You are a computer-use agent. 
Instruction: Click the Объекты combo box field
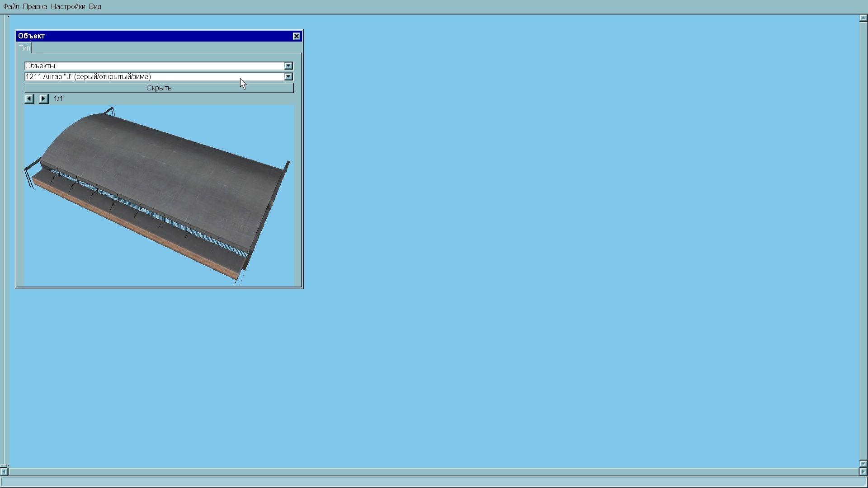(x=154, y=66)
